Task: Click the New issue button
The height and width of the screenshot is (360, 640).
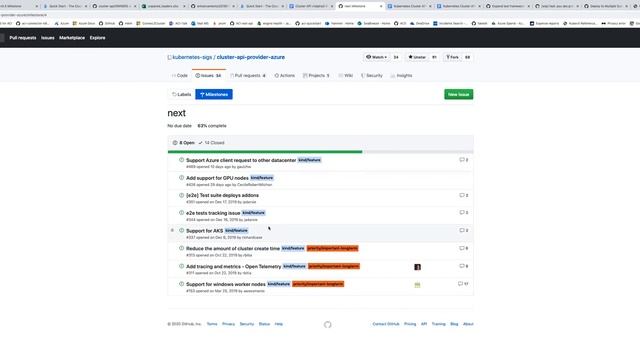Action: click(458, 94)
